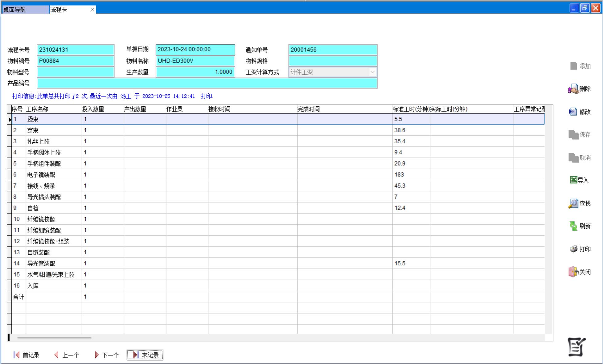
Task: Open the 查找 (search) magnifier icon
Action: click(x=573, y=203)
